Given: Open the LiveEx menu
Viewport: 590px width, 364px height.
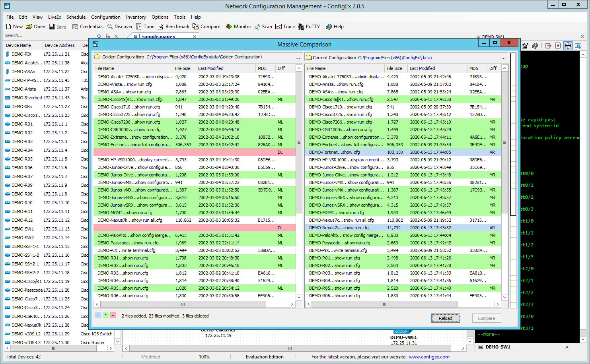Looking at the screenshot, I should pos(55,17).
